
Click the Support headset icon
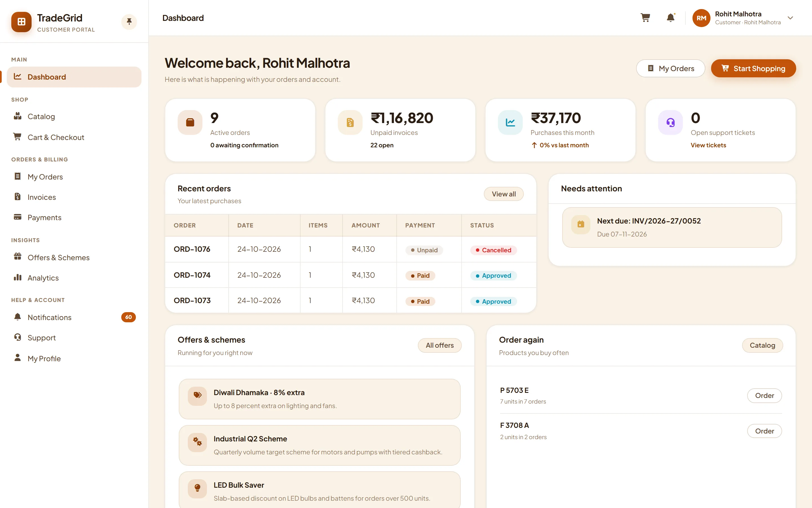coord(17,337)
